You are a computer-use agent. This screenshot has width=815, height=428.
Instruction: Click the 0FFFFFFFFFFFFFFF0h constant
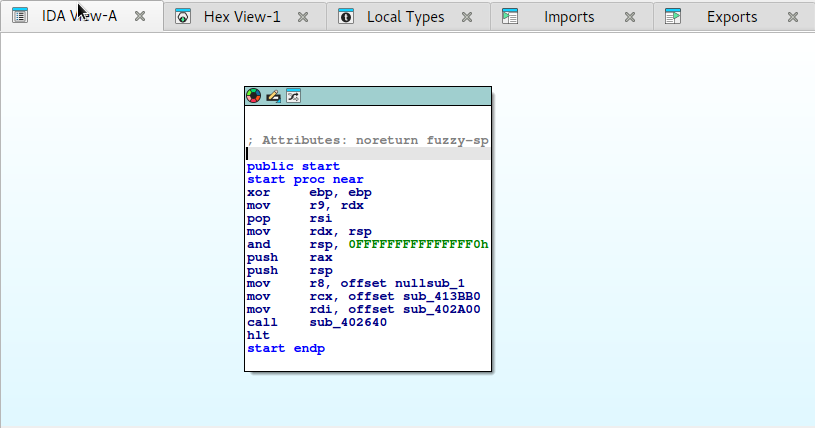(x=418, y=244)
